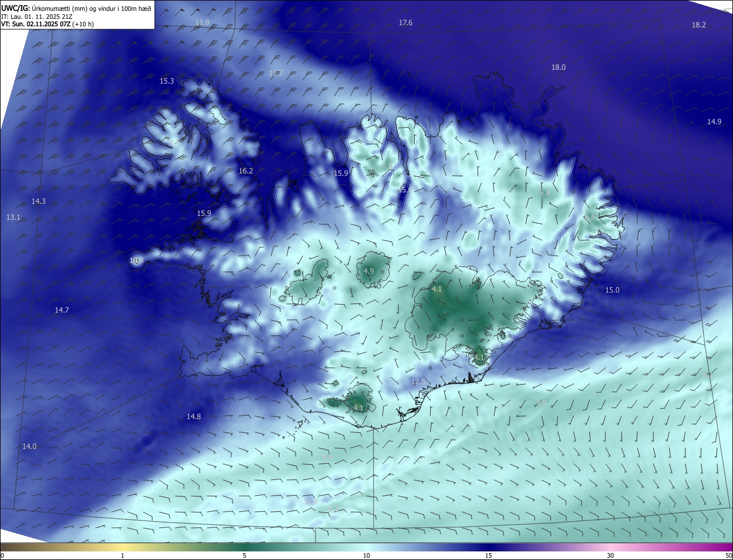This screenshot has width=733, height=560.
Task: Click the map value 15.0
Action: tap(612, 290)
